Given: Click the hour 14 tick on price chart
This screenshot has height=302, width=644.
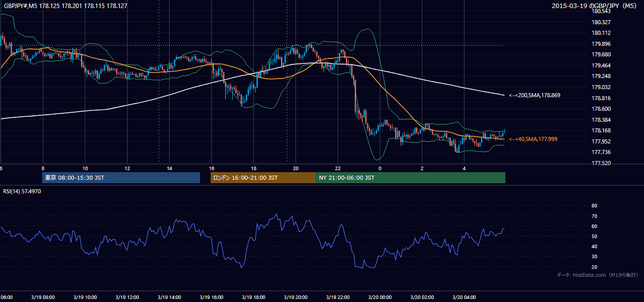Looking at the screenshot, I should point(169,168).
